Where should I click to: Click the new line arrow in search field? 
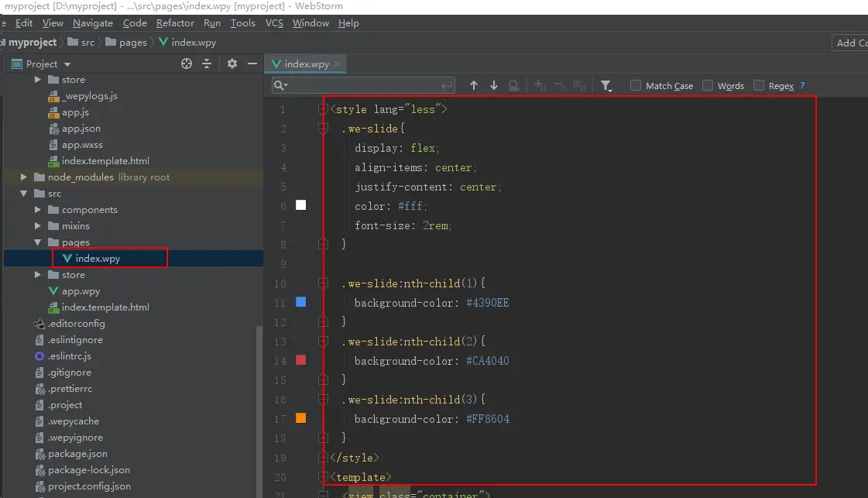coord(446,86)
